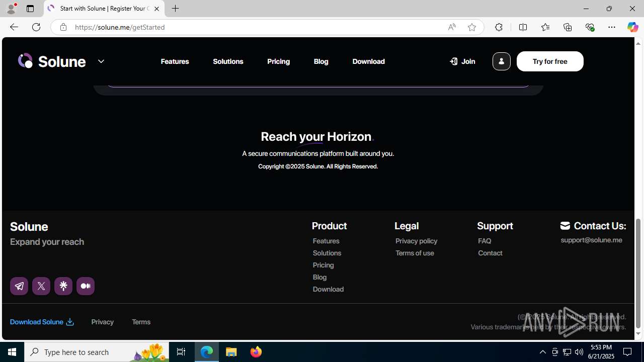Open Privacy policy link under Legal
The image size is (644, 362).
417,241
